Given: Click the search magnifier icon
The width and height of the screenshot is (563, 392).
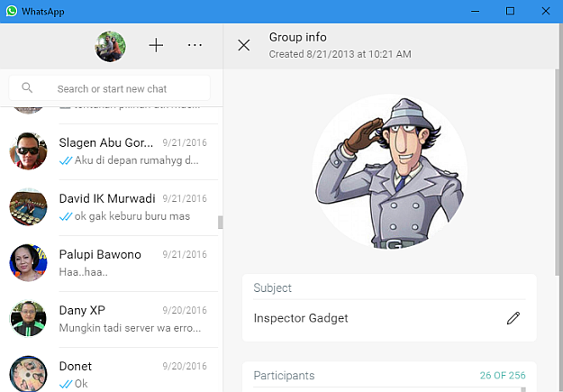Looking at the screenshot, I should 28,88.
